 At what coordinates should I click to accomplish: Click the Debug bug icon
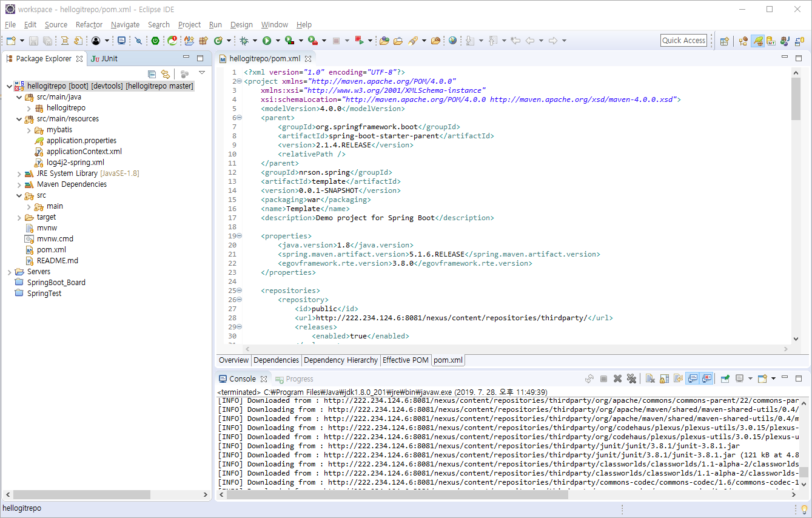tap(244, 41)
